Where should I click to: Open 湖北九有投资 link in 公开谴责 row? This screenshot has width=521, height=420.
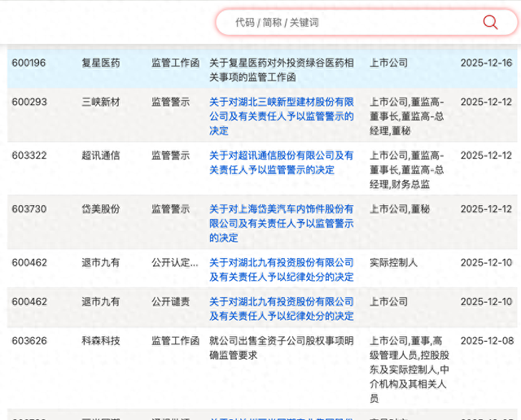click(282, 308)
